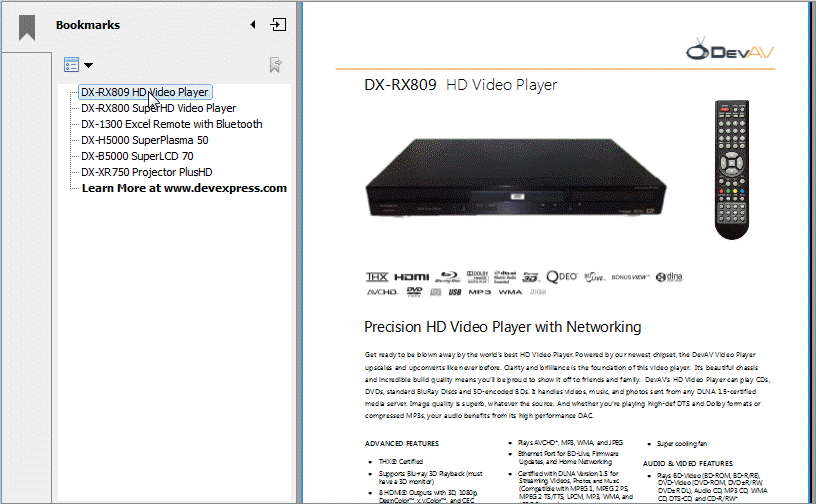Select DX-RX809 HD Video Player bookmark
816x504 pixels.
click(144, 92)
